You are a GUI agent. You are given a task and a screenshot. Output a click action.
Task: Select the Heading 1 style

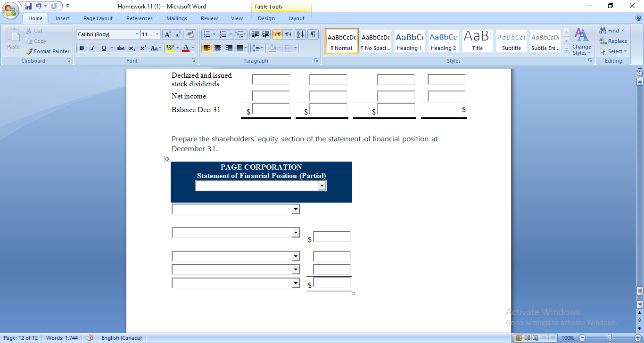(409, 41)
